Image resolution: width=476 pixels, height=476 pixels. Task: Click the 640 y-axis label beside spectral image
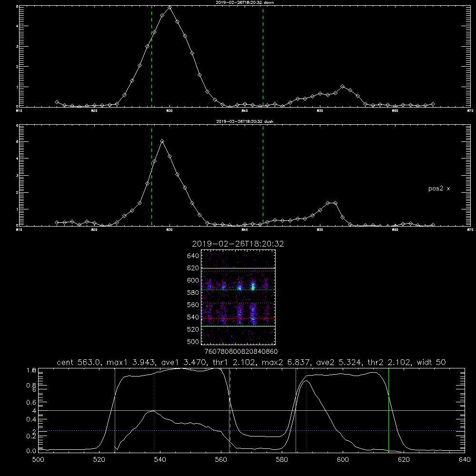(193, 256)
